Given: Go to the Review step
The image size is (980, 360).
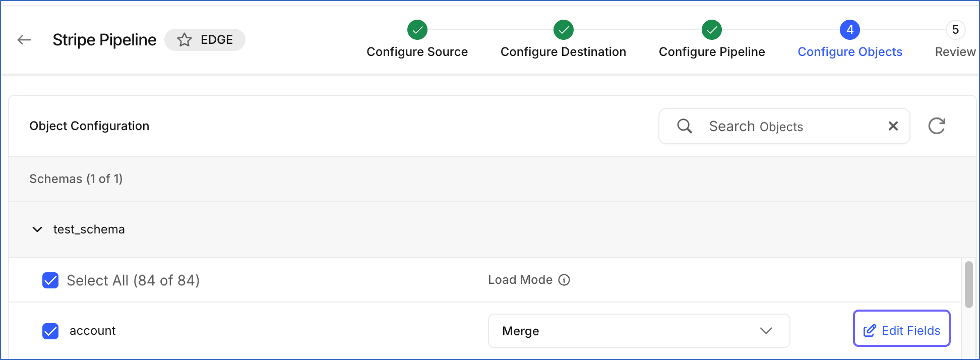Looking at the screenshot, I should [x=955, y=52].
